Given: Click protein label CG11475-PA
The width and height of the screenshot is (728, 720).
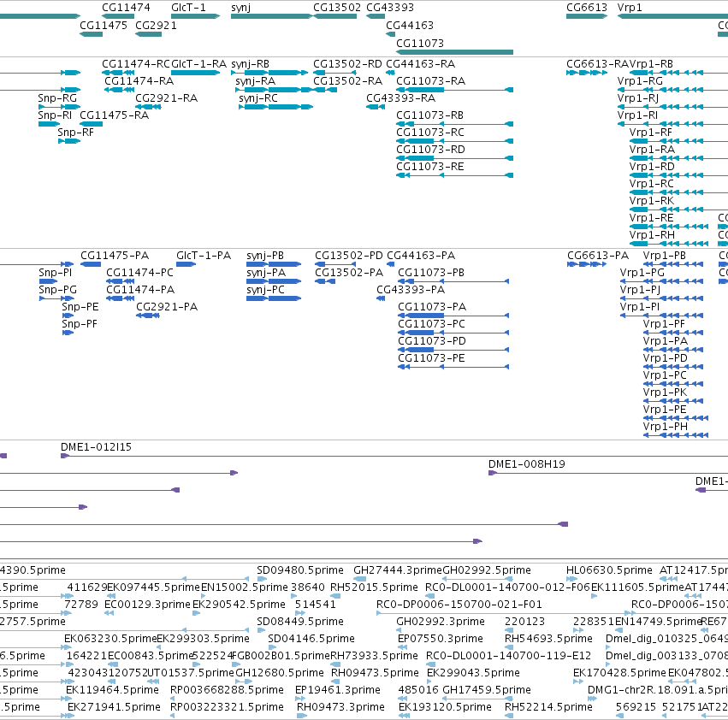Looking at the screenshot, I should pyautogui.click(x=115, y=257).
